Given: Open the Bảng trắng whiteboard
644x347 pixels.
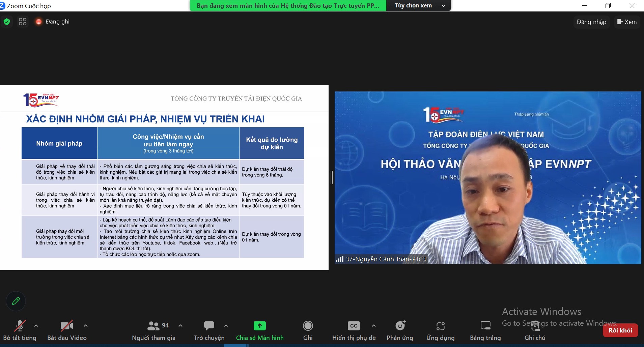Looking at the screenshot, I should point(485,331).
